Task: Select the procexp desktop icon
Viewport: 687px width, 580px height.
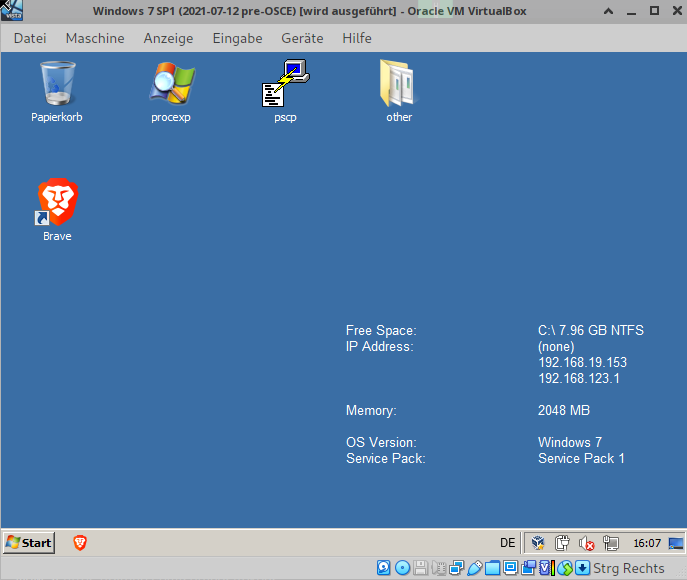Action: click(171, 92)
